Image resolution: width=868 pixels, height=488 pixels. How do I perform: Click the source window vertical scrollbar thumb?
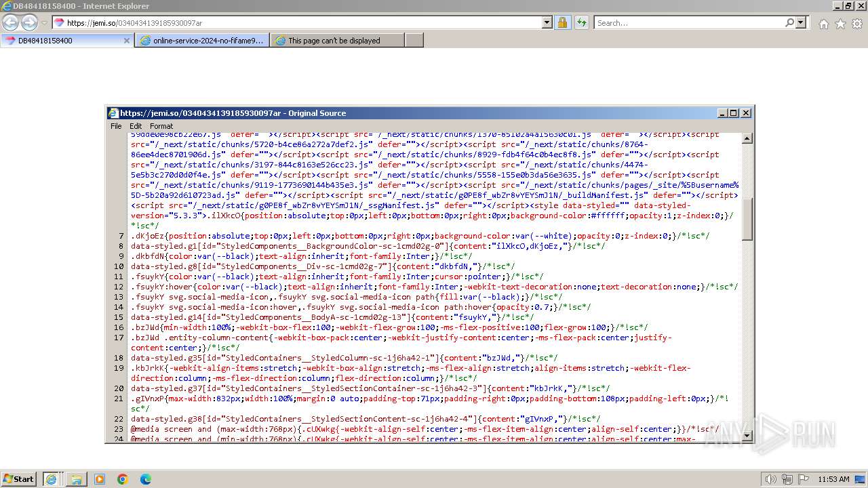coord(747,219)
